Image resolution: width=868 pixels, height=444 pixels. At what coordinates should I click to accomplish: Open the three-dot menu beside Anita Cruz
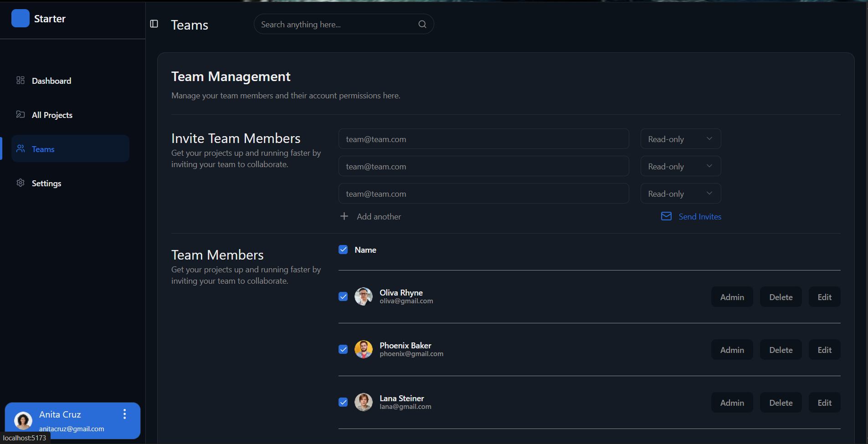coord(124,414)
